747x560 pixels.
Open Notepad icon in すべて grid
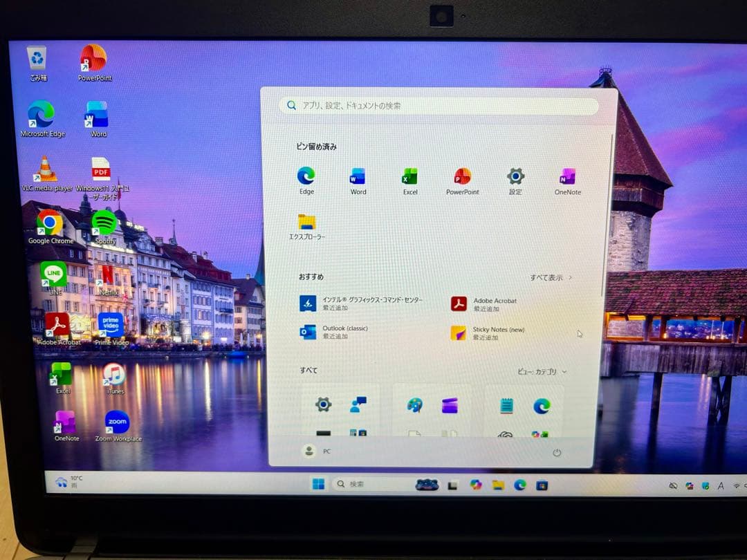coord(506,407)
